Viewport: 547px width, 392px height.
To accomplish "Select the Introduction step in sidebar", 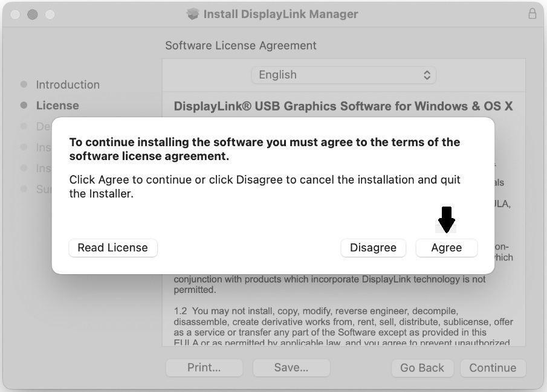I will [68, 85].
